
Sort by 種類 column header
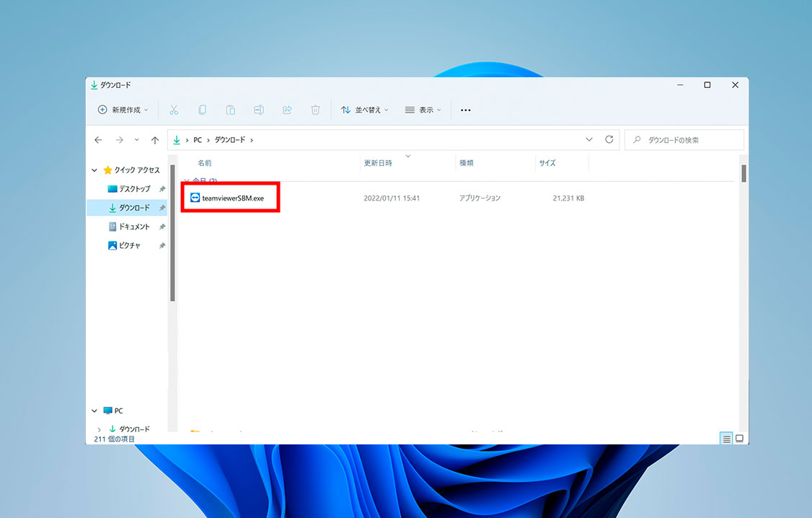[466, 162]
